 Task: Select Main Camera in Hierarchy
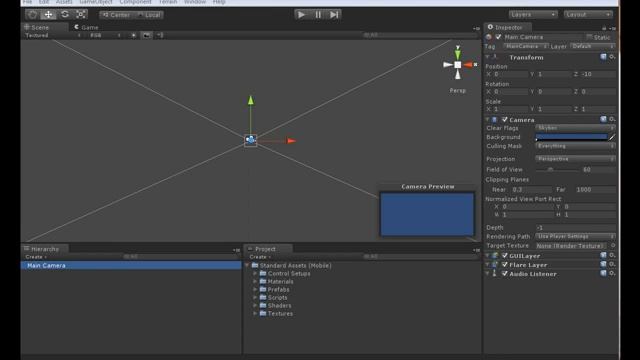(x=131, y=265)
